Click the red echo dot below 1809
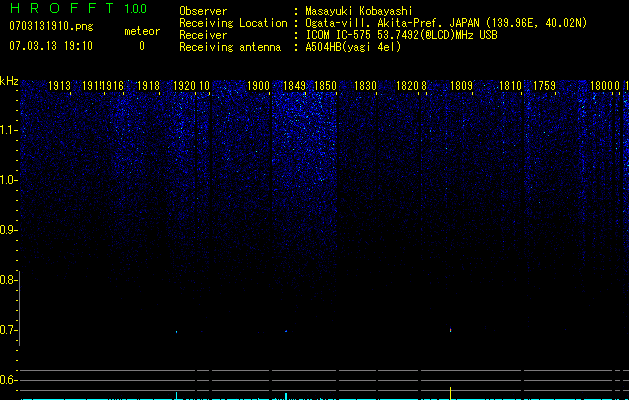The image size is (629, 400). [450, 330]
